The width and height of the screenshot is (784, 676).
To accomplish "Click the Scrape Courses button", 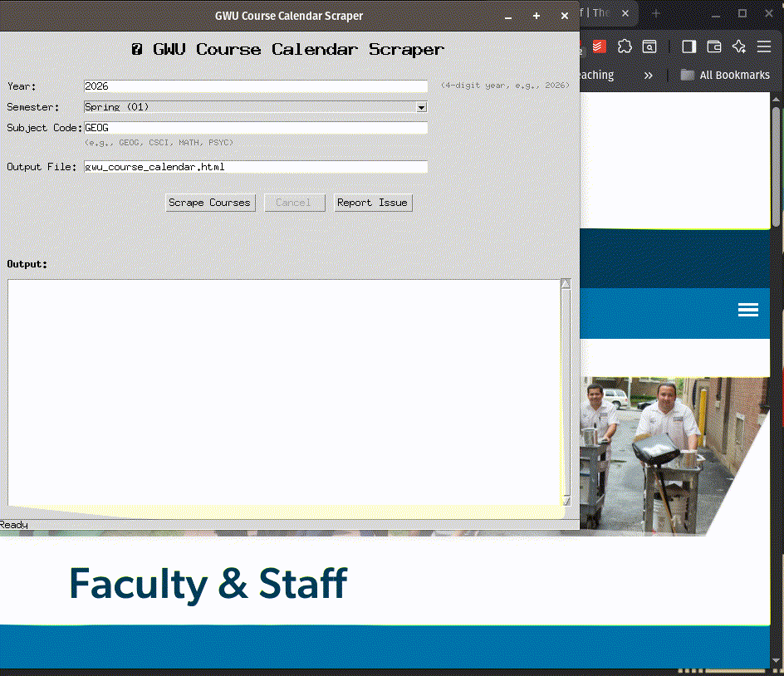I will [210, 202].
